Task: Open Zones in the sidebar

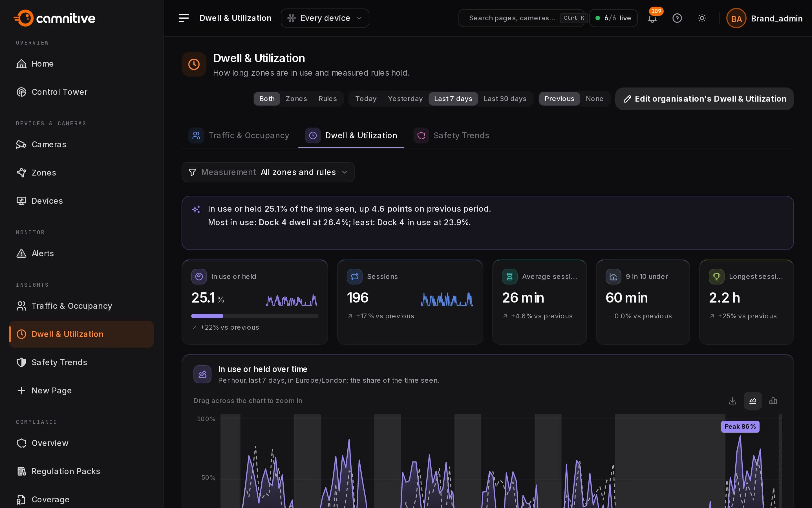Action: tap(81, 173)
